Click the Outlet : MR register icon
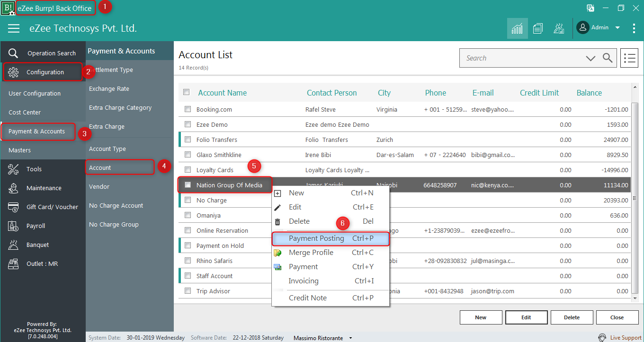Viewport: 644px width, 342px height. point(14,263)
